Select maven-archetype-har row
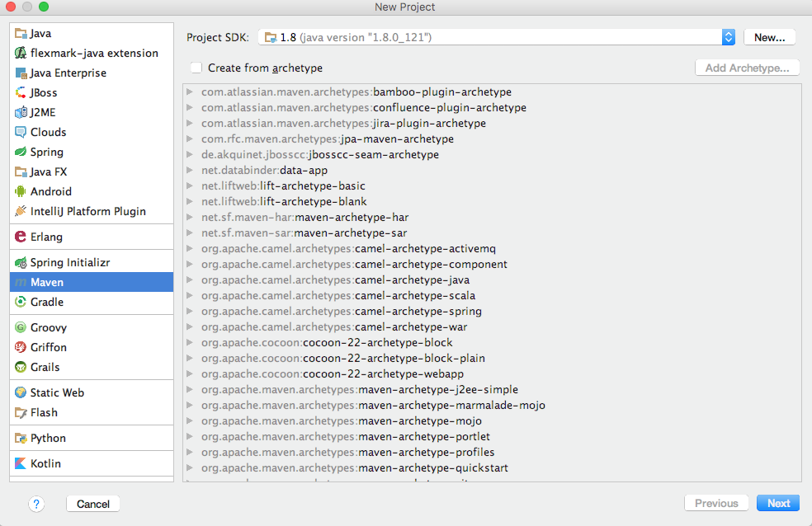This screenshot has width=812, height=526. tap(492, 217)
